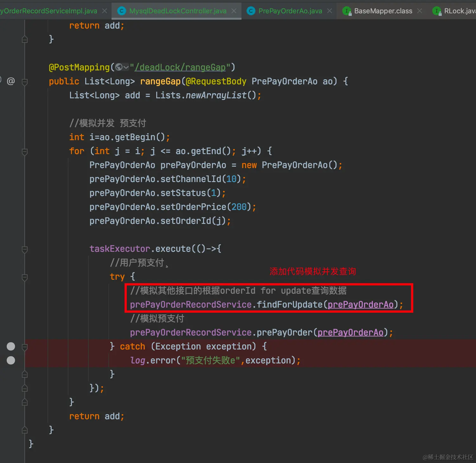Click fold end marker of the first method
This screenshot has height=463, width=476.
(x=25, y=39)
